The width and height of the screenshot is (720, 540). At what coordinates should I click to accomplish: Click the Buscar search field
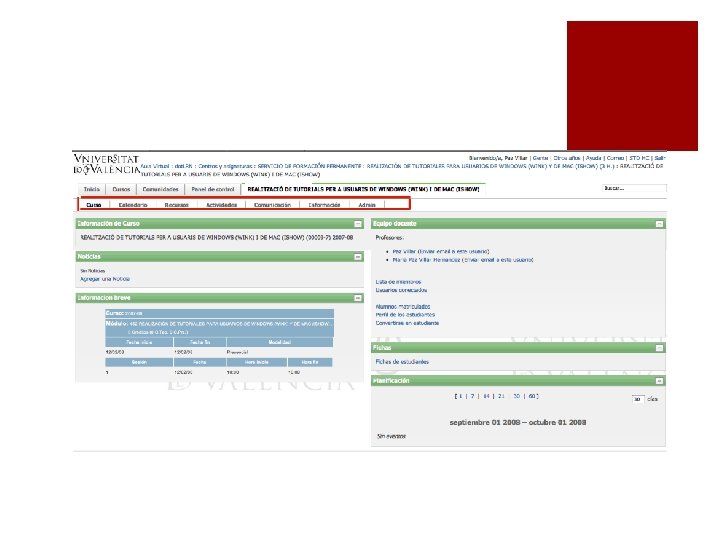(634, 188)
